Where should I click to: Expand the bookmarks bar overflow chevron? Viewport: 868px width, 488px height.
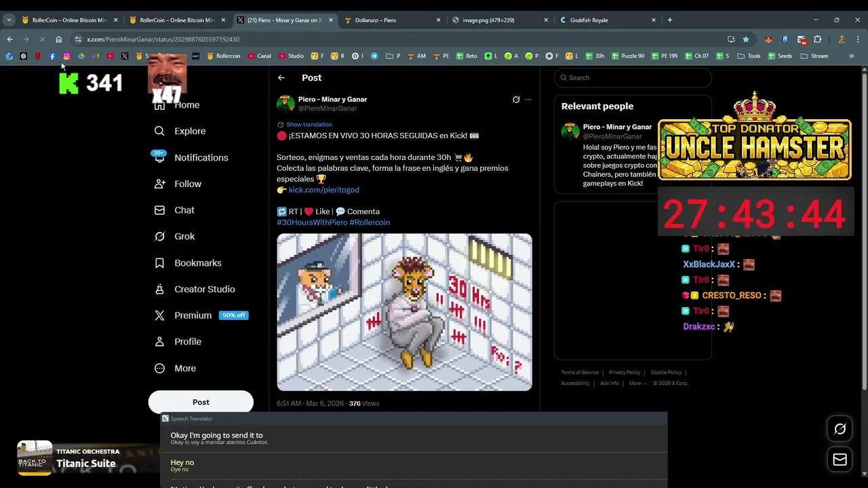tap(851, 56)
